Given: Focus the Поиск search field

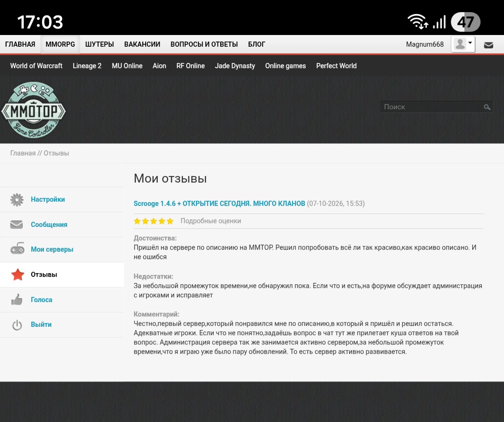Looking at the screenshot, I should click(436, 107).
